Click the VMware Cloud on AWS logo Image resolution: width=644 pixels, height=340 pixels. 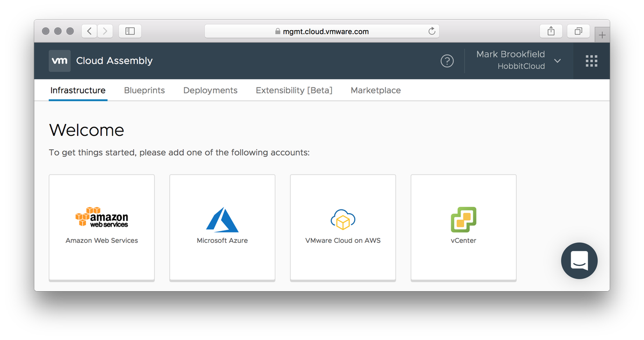343,219
